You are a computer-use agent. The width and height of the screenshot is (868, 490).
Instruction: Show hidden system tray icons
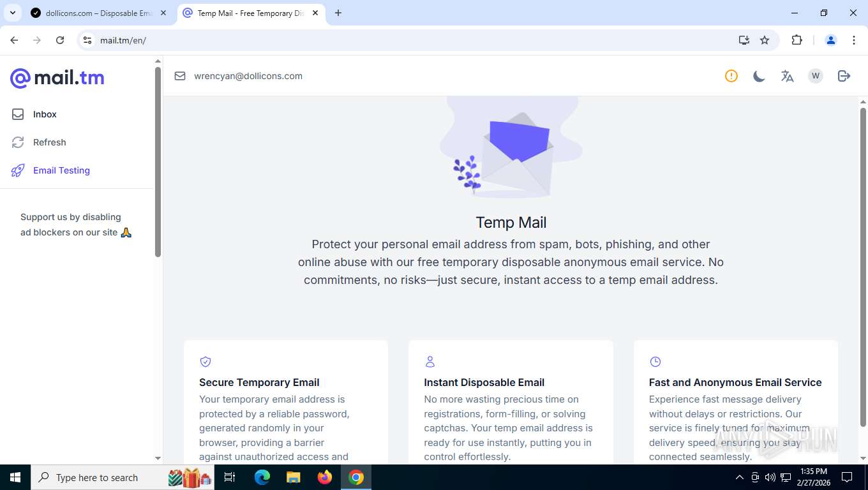pos(740,477)
